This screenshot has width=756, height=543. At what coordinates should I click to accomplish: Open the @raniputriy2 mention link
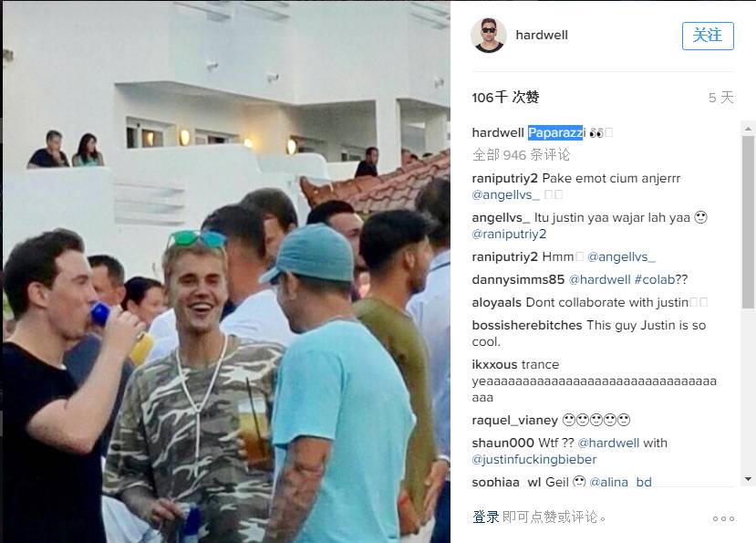coord(509,234)
